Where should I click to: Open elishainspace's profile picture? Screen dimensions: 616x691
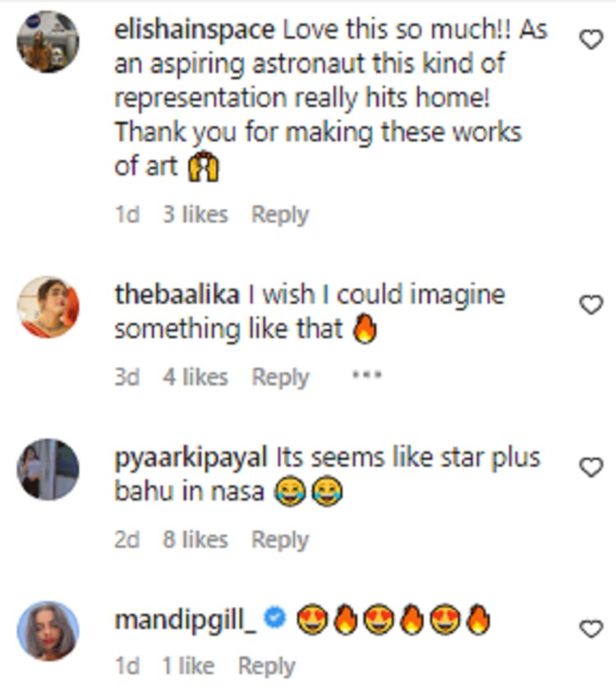(48, 42)
